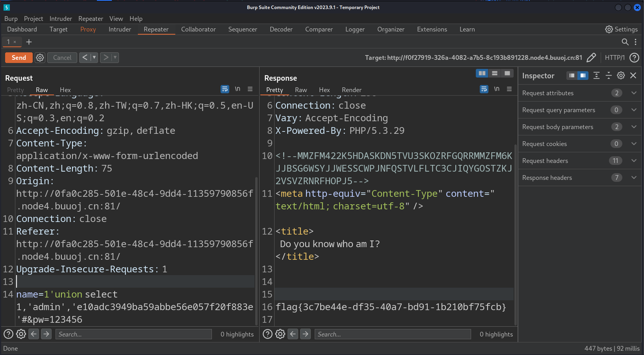644x355 pixels.
Task: Open Response search help icon
Action: [267, 334]
